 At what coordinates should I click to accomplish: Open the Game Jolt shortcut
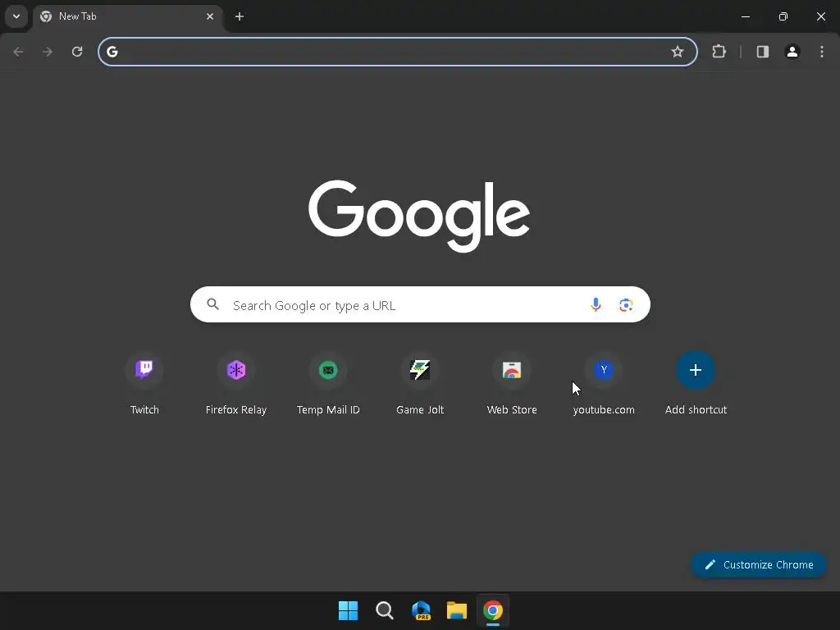pyautogui.click(x=420, y=384)
